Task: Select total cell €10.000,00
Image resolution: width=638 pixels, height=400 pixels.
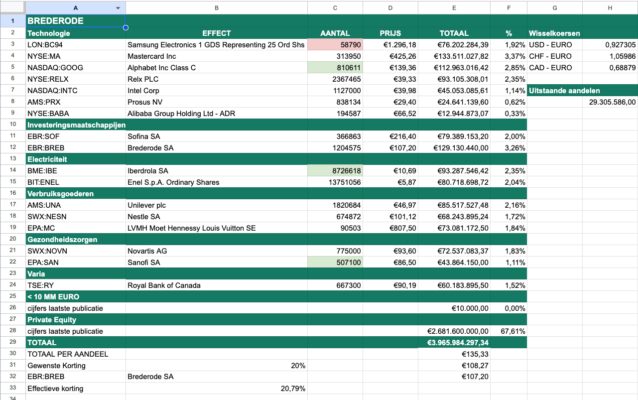Action: (454, 308)
